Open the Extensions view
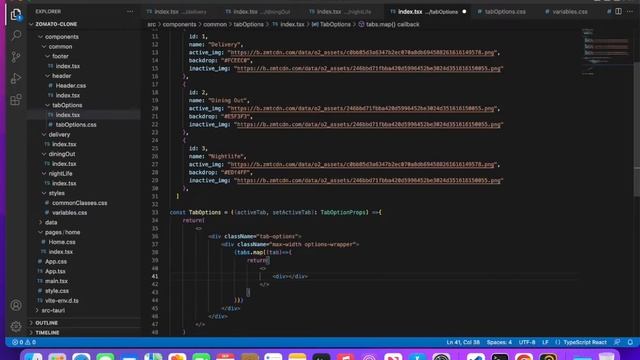The width and height of the screenshot is (640, 360). [x=16, y=100]
